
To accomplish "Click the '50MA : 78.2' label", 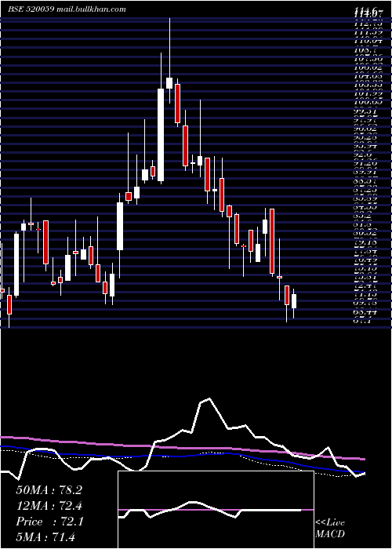I will [49, 490].
